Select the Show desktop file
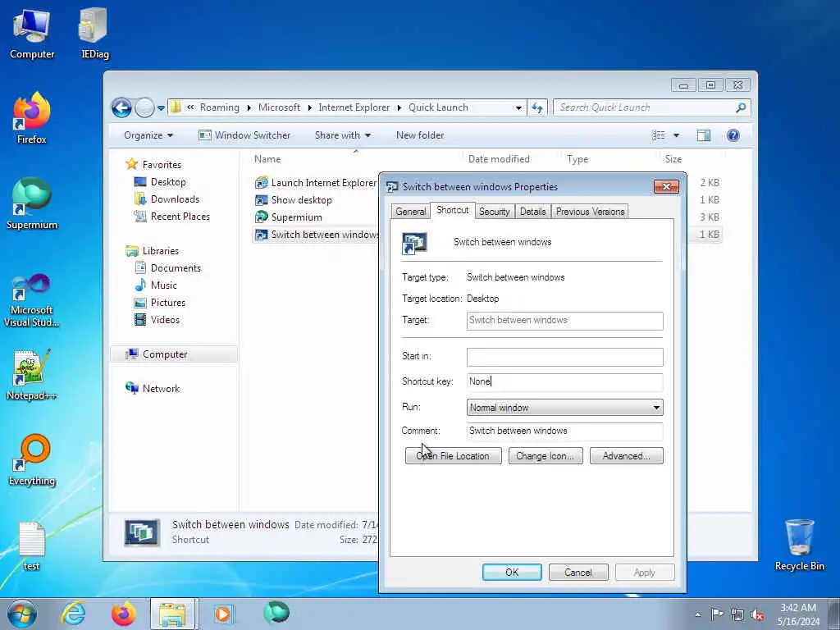This screenshot has height=630, width=840. (x=294, y=200)
